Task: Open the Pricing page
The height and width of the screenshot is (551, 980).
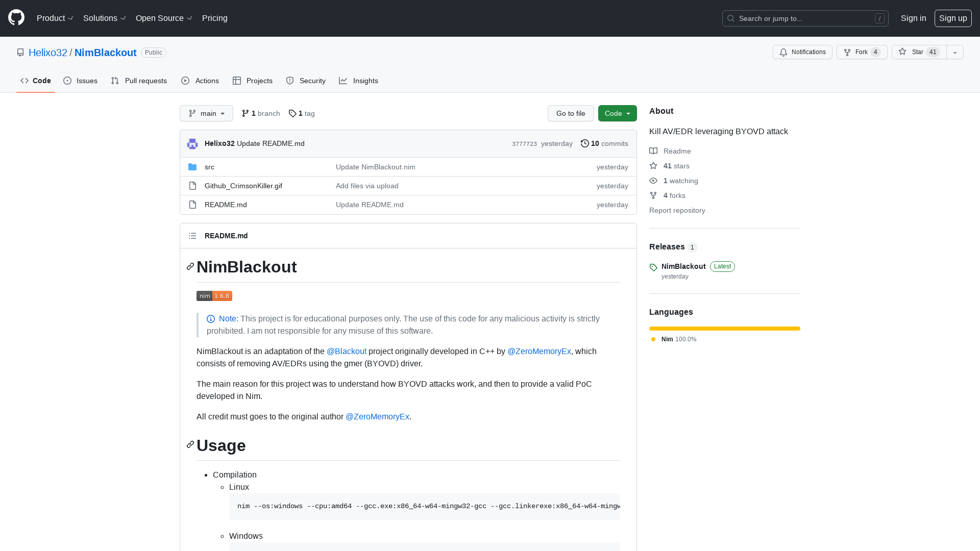Action: tap(215, 18)
